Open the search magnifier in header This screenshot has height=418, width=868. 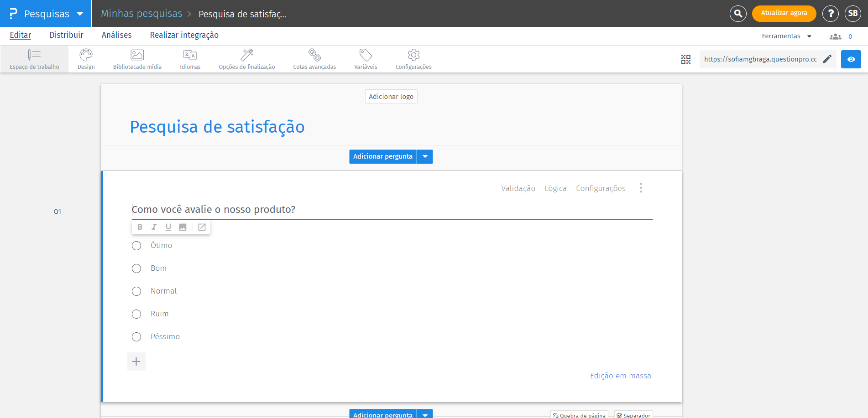tap(738, 13)
